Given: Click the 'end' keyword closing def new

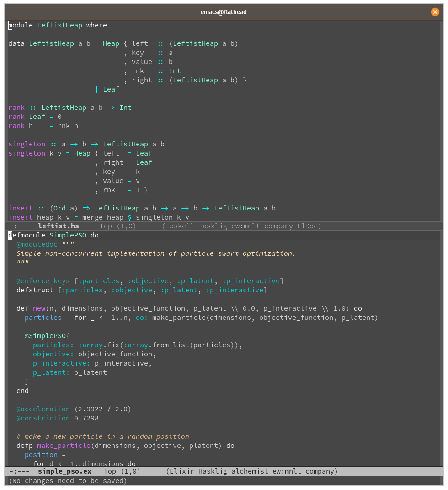Looking at the screenshot, I should [x=22, y=391].
